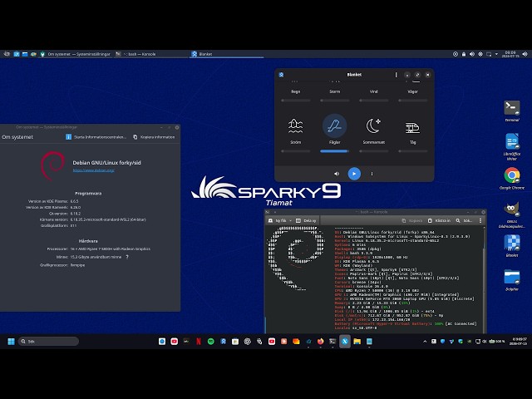Viewport: 532px width, 399px height.
Task: Open the KDE application launcher
Action: (x=7, y=54)
